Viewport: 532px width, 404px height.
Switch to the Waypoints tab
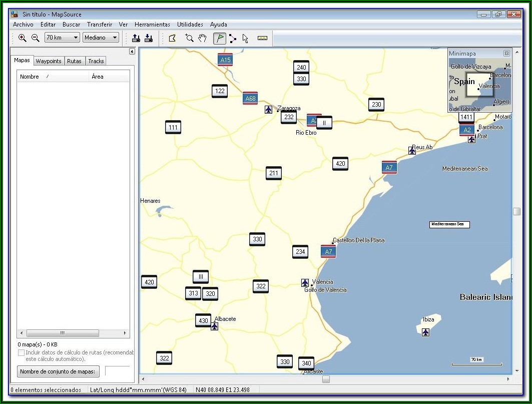pos(49,61)
